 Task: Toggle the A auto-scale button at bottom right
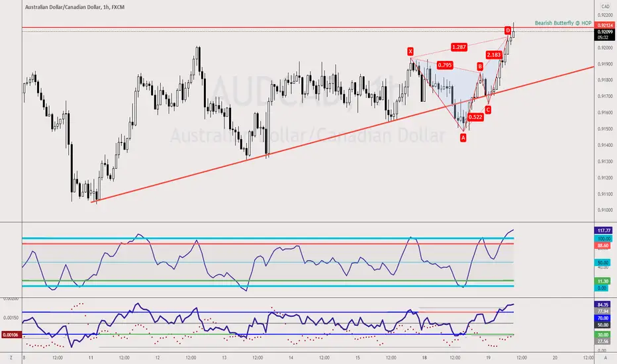coord(605,357)
